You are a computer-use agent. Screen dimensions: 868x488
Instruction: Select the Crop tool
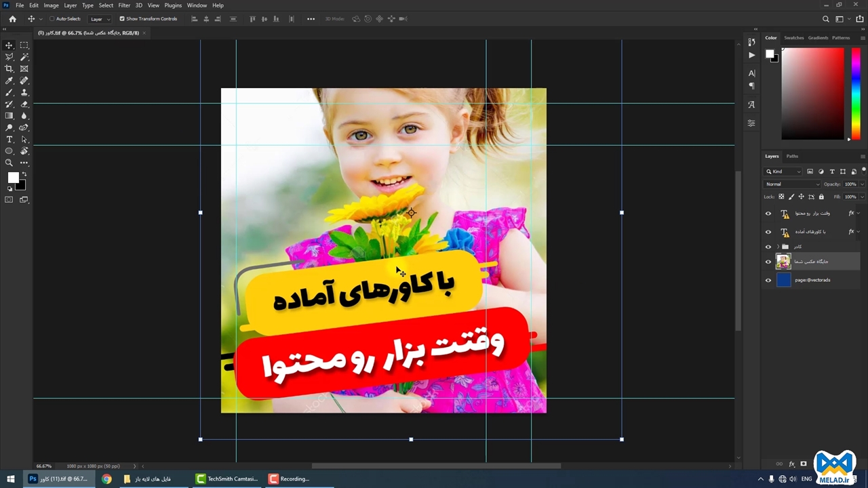click(9, 68)
